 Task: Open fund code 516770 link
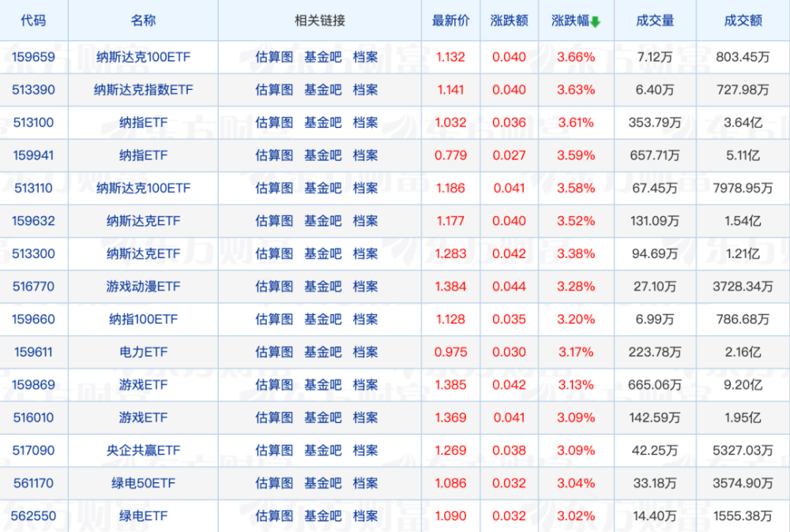pyautogui.click(x=33, y=287)
